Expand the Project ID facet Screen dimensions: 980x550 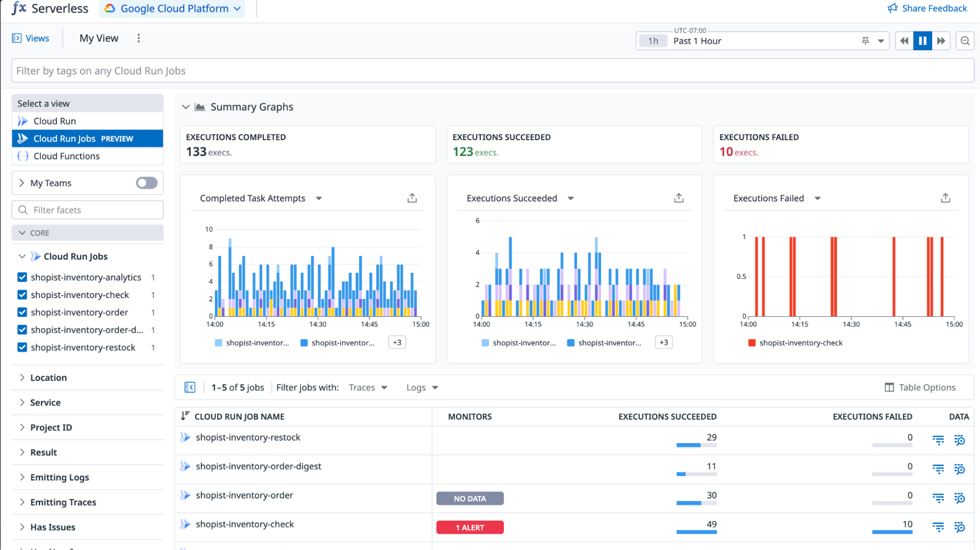[22, 427]
